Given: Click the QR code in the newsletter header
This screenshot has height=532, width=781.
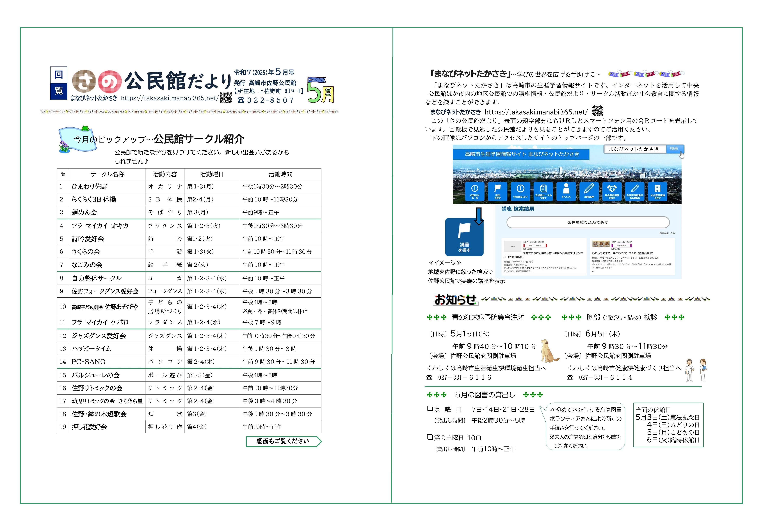Looking at the screenshot, I should click(x=226, y=97).
